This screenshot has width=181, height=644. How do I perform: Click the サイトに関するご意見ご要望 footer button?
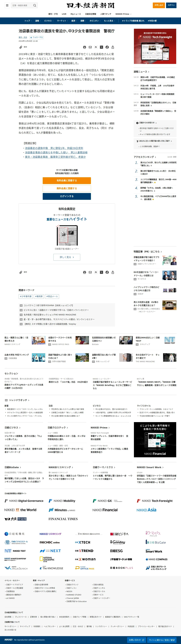tap(162, 640)
